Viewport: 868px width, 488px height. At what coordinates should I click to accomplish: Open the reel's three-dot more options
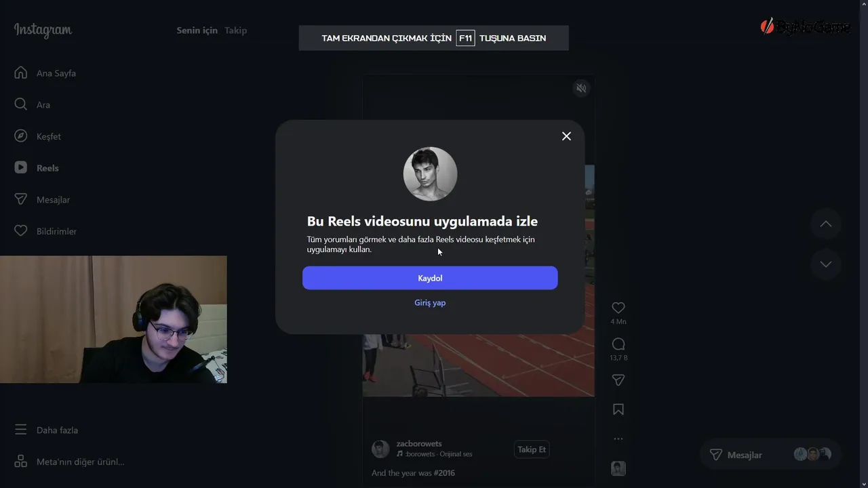tap(618, 439)
